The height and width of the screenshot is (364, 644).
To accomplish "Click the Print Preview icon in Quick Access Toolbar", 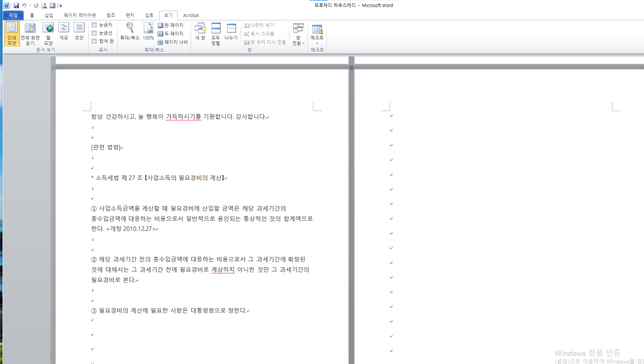I will (44, 5).
